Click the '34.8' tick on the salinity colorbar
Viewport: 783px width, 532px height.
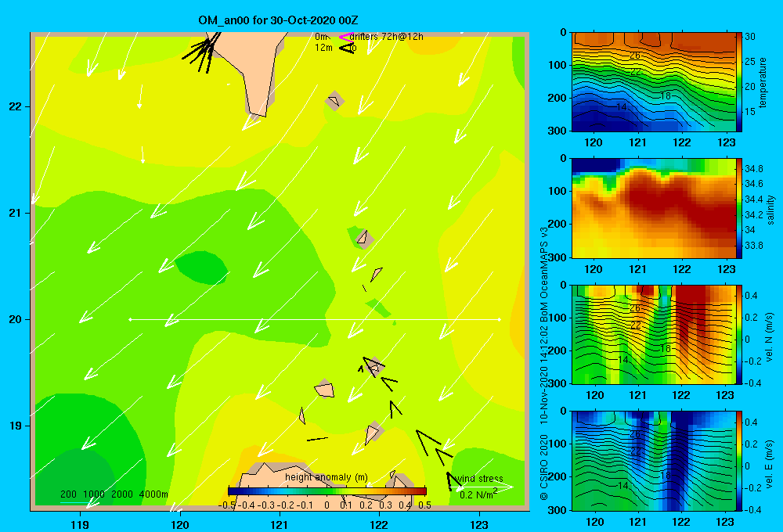point(753,169)
